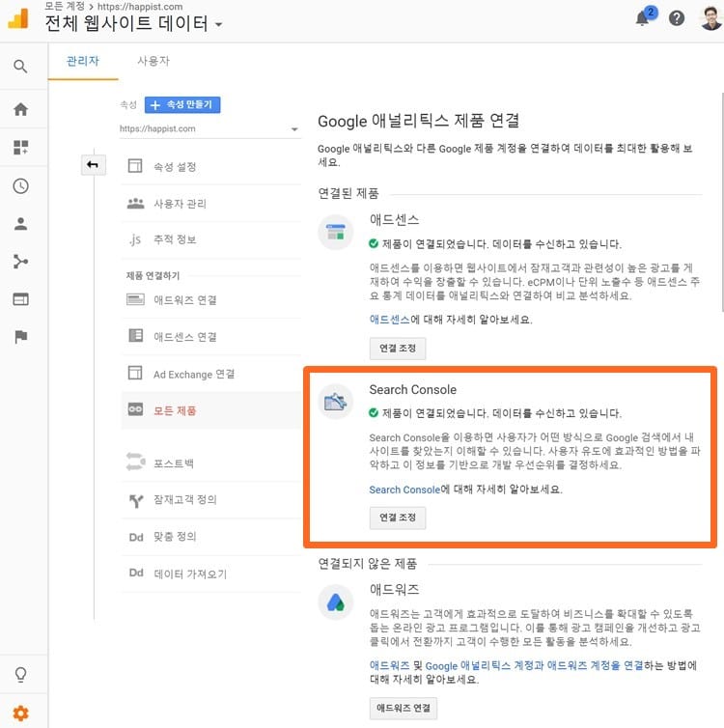Open the happist.com property dropdown
The width and height of the screenshot is (724, 728).
209,128
